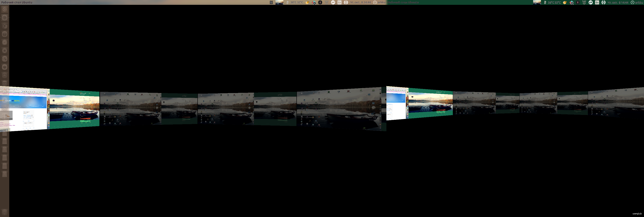Open the pufferfish indicator on left monitor's panel

(x=307, y=2)
